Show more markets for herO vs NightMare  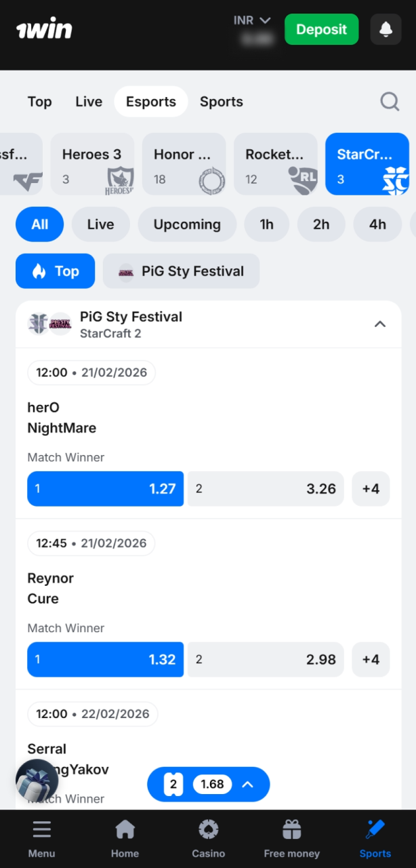coord(371,489)
